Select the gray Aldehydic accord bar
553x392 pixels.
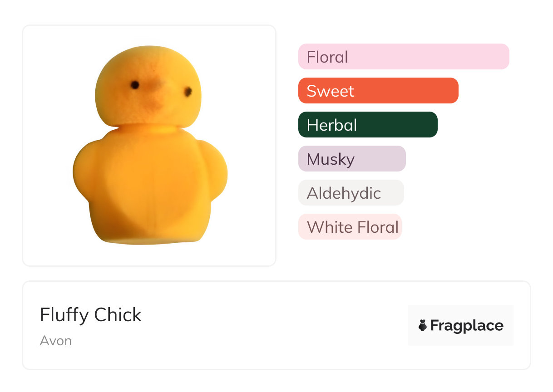coord(351,193)
